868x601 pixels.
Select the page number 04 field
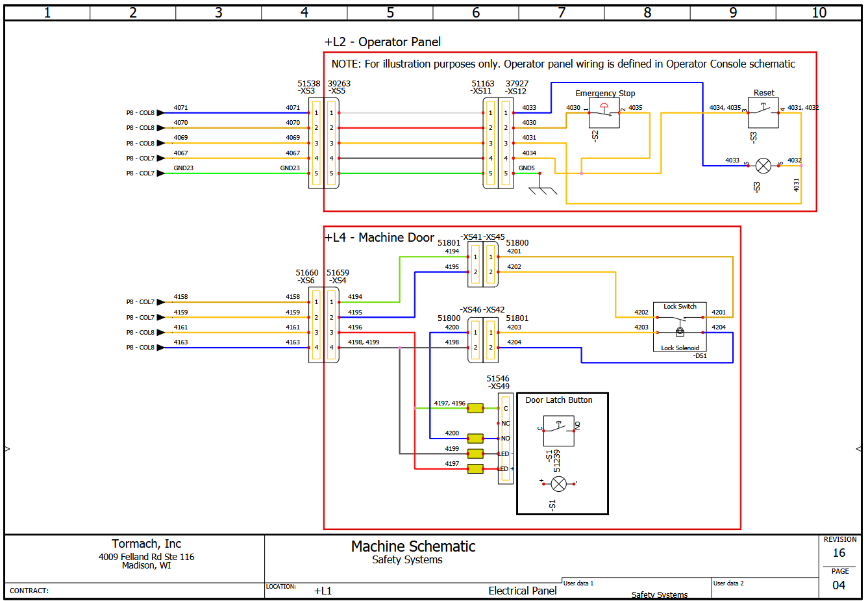[839, 585]
